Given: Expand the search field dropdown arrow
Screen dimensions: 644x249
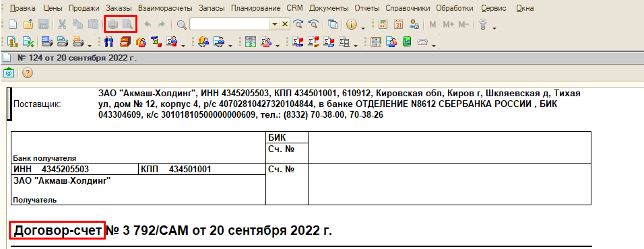Looking at the screenshot, I should tap(274, 24).
